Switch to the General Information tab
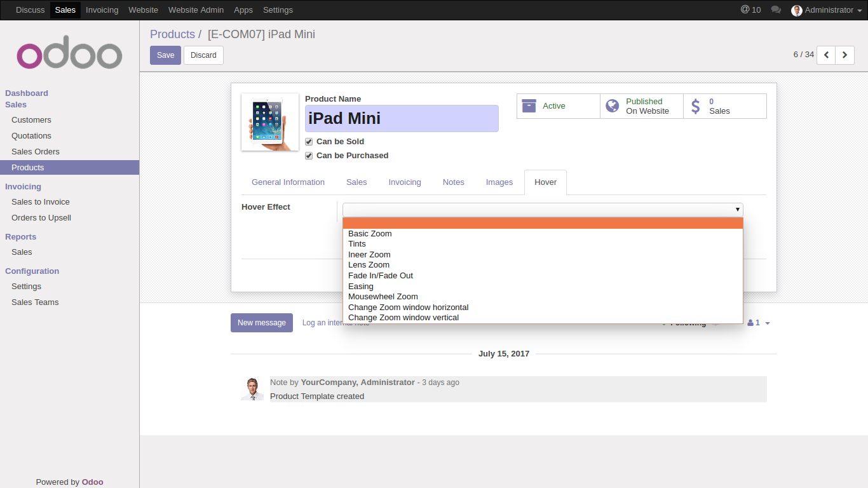 pos(288,182)
